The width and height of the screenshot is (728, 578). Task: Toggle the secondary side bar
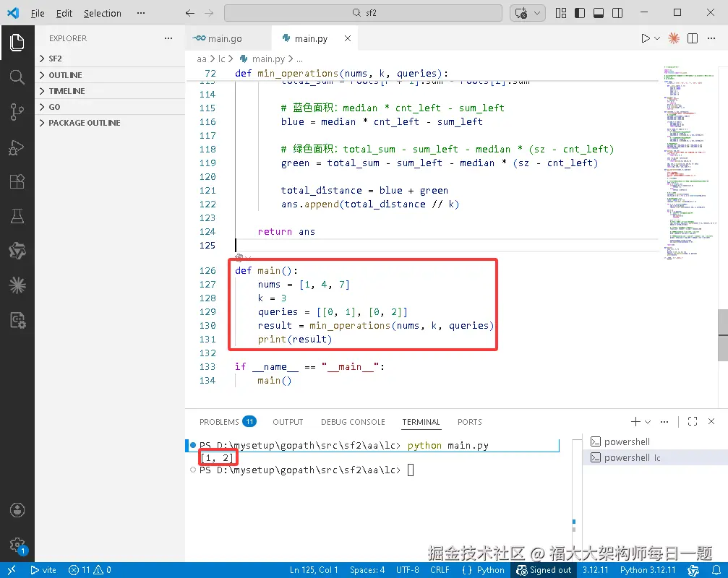pos(617,13)
